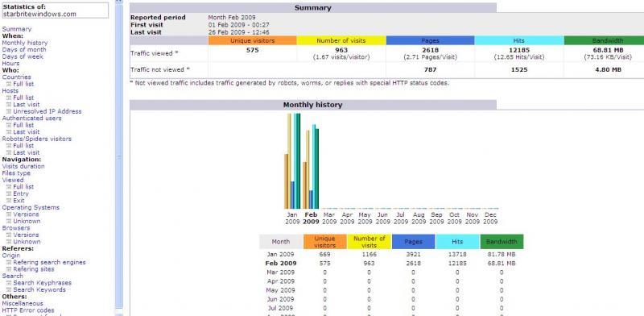Click icon beside Operating Systems Versions

[9, 214]
